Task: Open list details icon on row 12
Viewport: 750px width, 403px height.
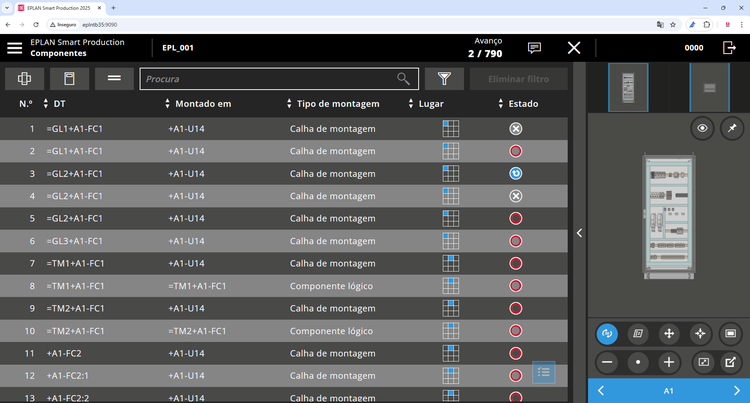Action: 543,373
